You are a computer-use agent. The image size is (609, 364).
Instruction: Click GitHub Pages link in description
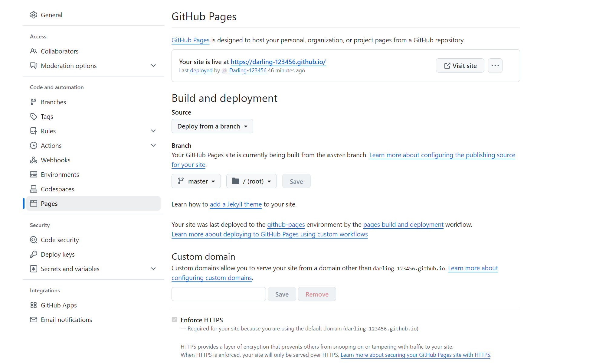(x=190, y=40)
